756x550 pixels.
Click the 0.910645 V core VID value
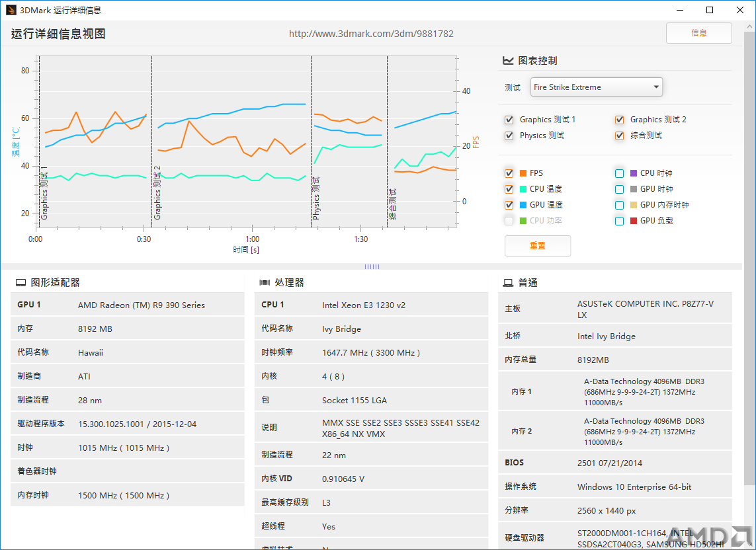coord(343,479)
